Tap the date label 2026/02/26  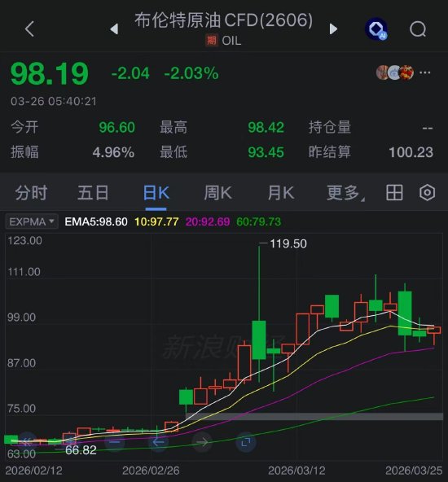(x=151, y=471)
